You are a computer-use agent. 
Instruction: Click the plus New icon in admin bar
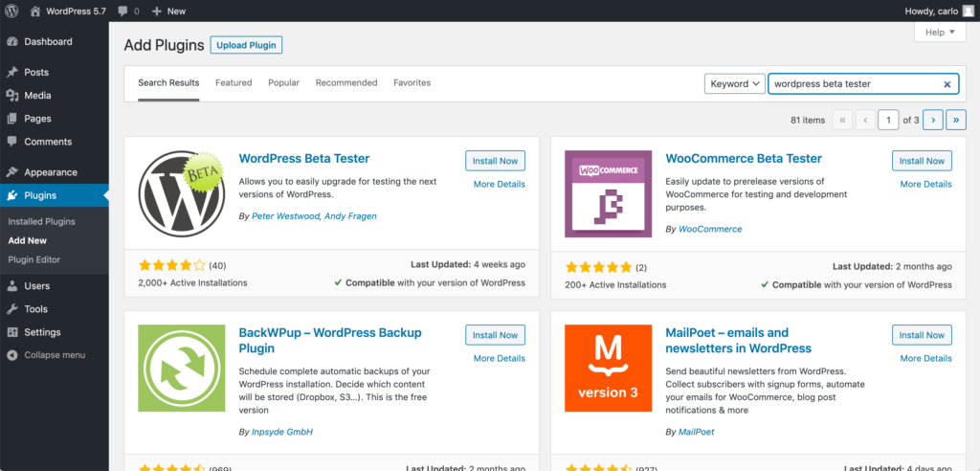coord(157,11)
